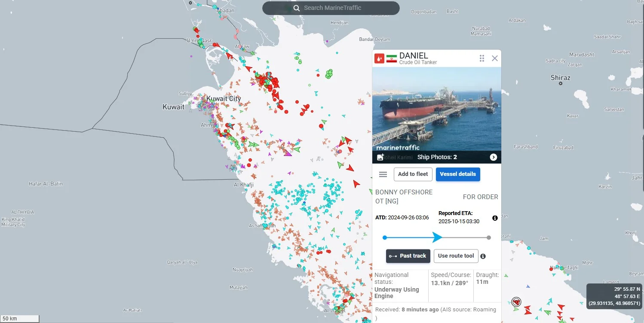Screen dimensions: 644x323
Task: Close the DANIEL vessel panel
Action: (x=495, y=58)
